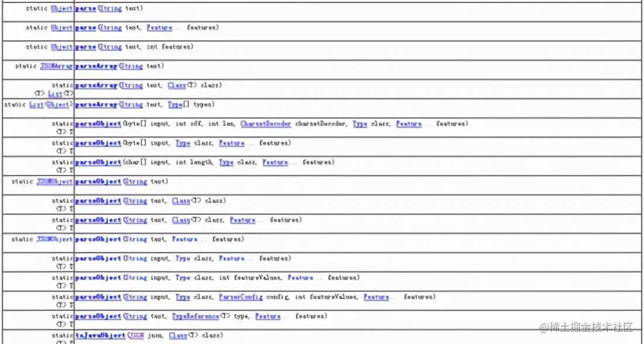Screen dimensions: 644x344
Task: Open the parseObject(String text) method link
Action: (98, 182)
